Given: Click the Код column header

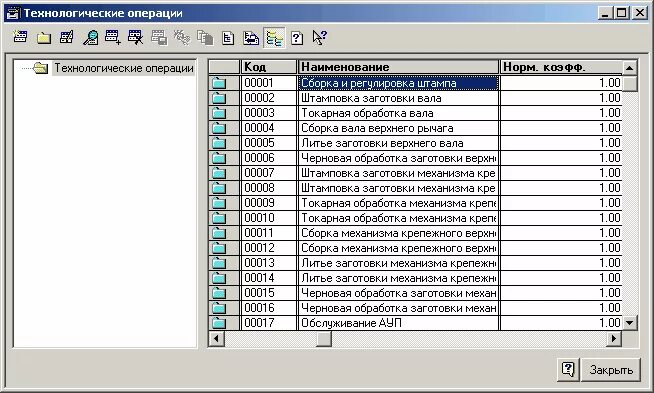Looking at the screenshot, I should [x=269, y=67].
